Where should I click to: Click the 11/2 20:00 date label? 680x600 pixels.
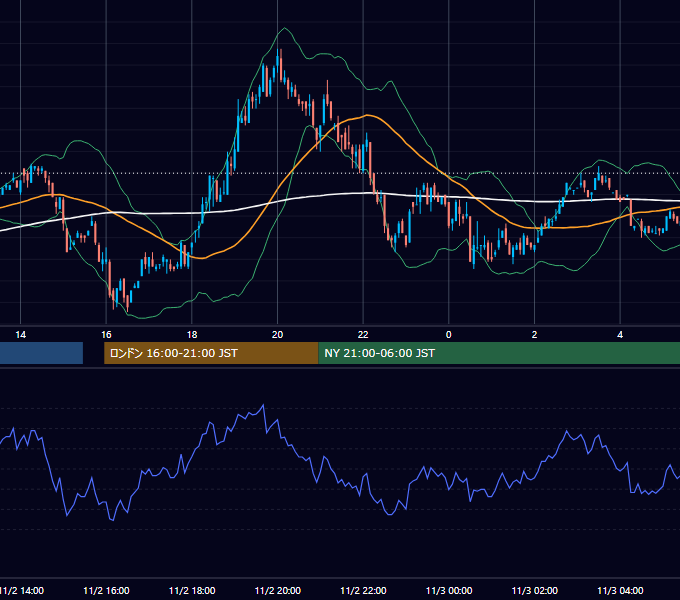coord(278,591)
